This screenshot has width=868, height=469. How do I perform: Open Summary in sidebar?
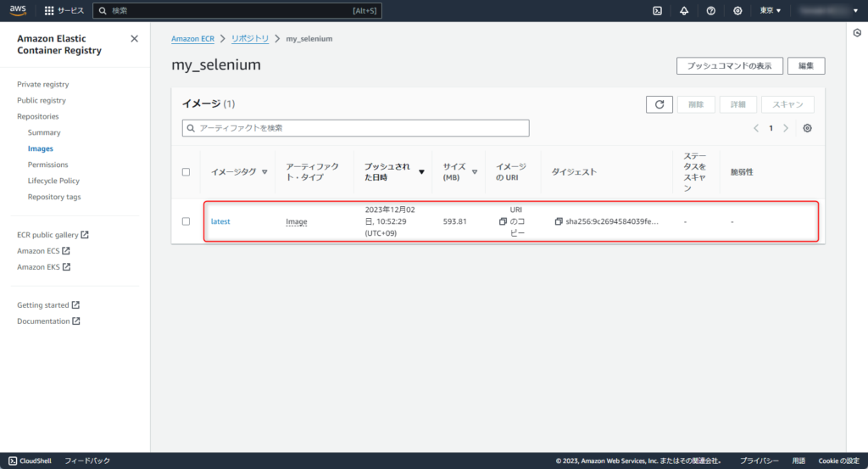point(44,132)
